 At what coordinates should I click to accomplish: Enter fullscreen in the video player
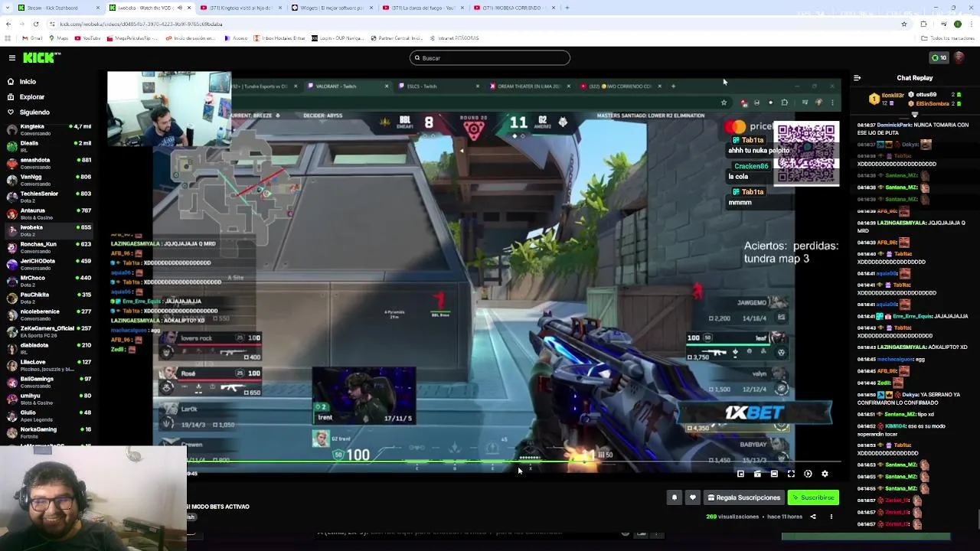click(x=791, y=474)
